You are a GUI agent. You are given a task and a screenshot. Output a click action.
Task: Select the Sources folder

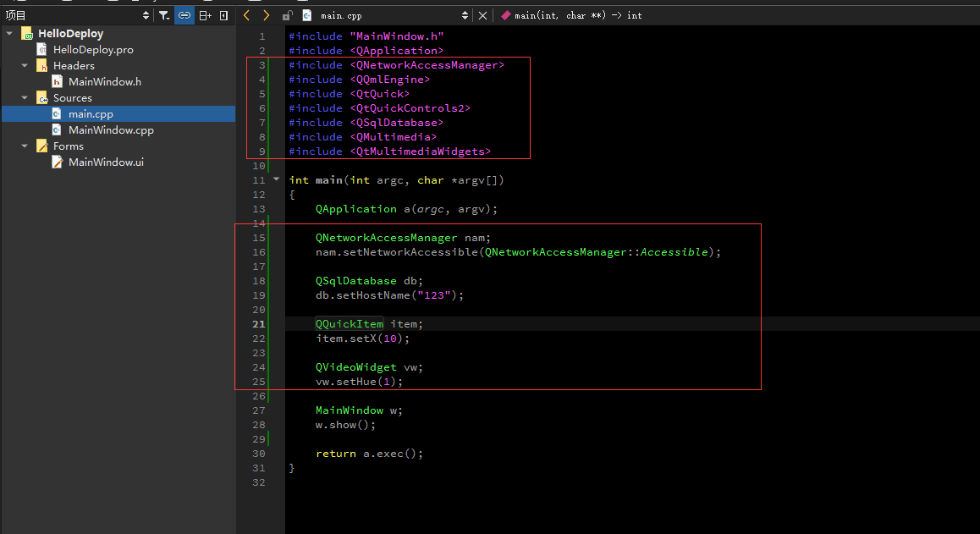click(73, 98)
